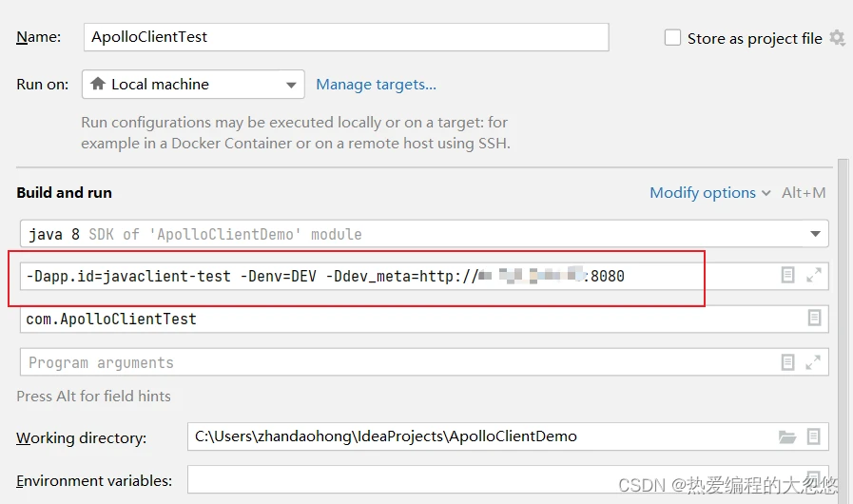
Task: Click the Program arguments insert macros icon
Action: [787, 362]
